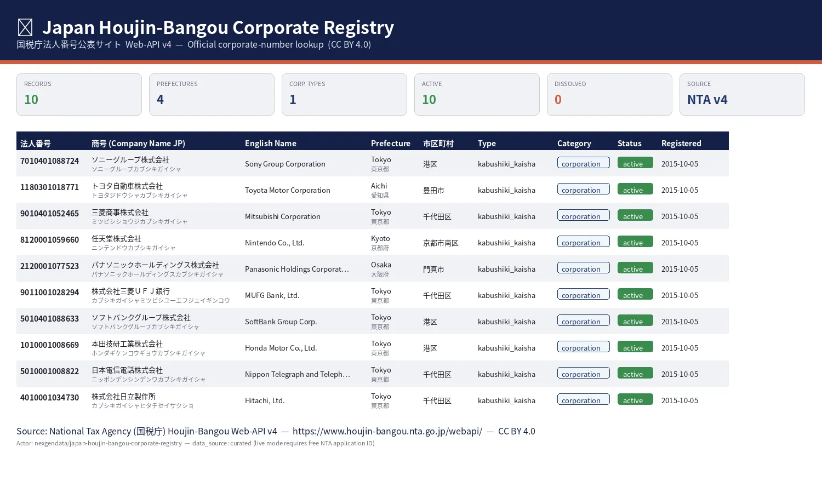Select the Source NTA v4 card
822x504 pixels.
coord(742,94)
